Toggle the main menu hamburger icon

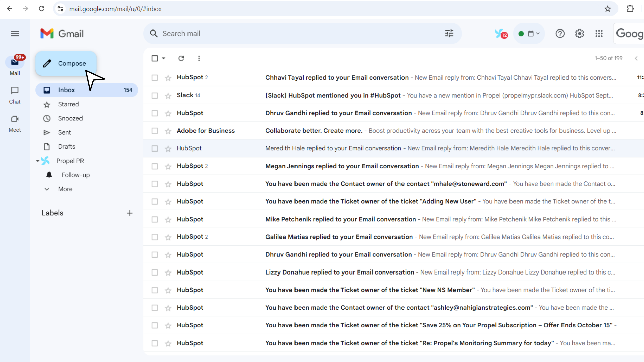(15, 34)
